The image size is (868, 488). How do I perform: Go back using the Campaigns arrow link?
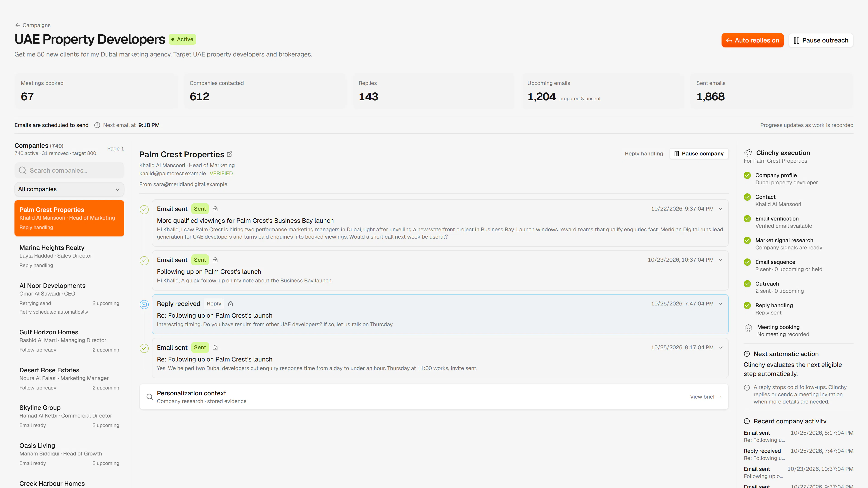33,25
